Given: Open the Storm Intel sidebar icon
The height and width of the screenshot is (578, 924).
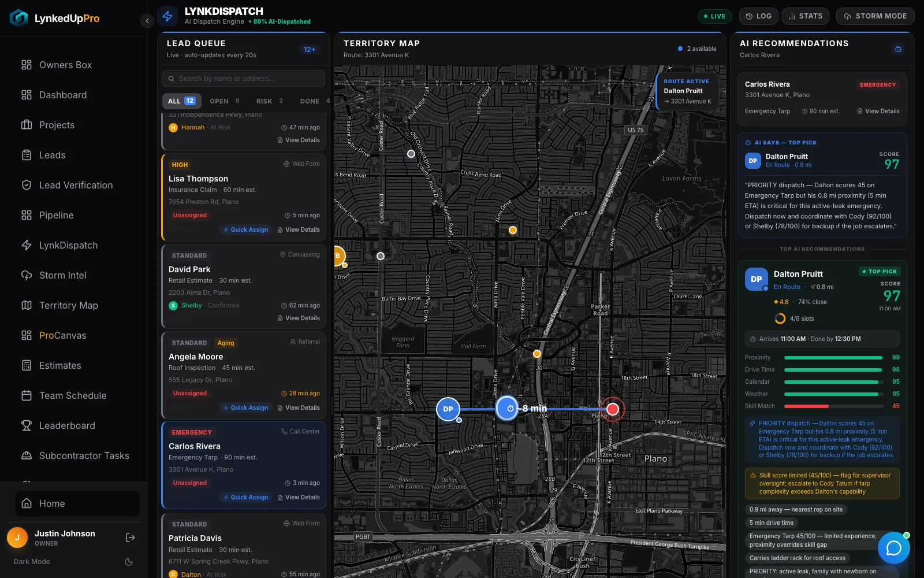Looking at the screenshot, I should (27, 275).
